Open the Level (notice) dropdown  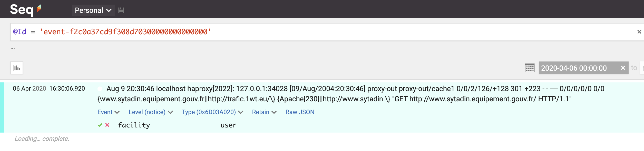point(150,112)
